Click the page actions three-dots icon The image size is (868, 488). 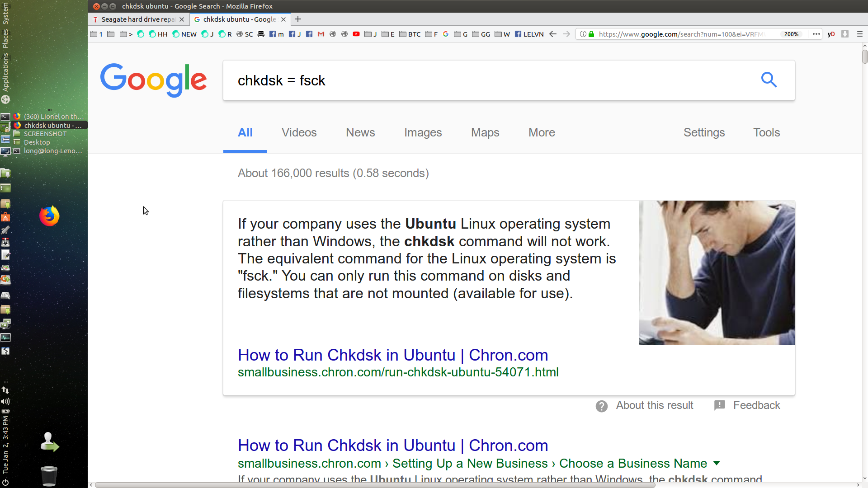[x=816, y=34]
